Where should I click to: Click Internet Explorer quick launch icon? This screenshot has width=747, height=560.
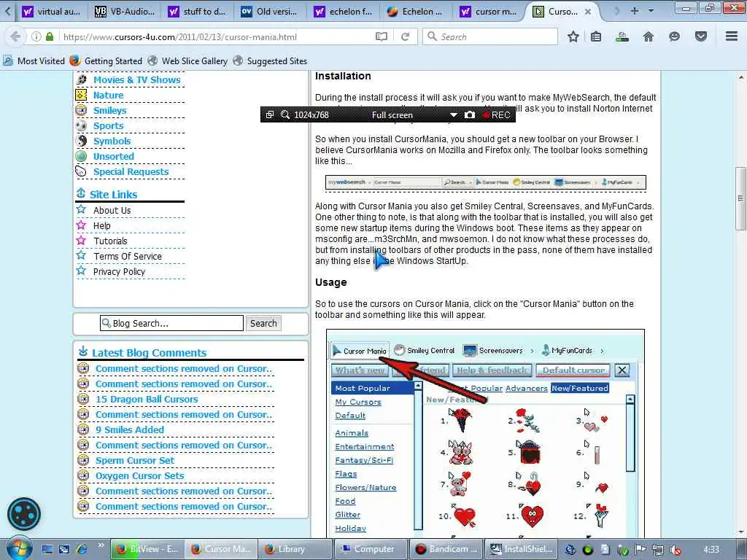[82, 549]
